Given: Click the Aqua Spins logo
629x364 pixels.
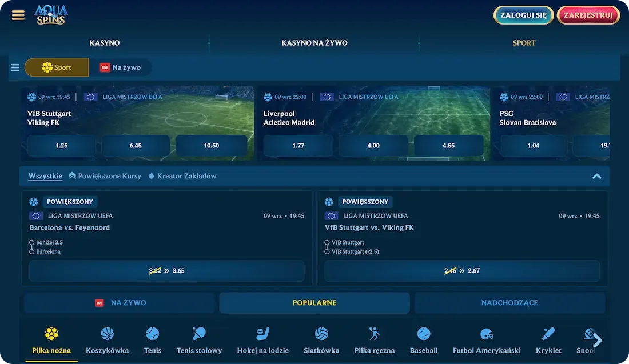Looking at the screenshot, I should pos(51,15).
